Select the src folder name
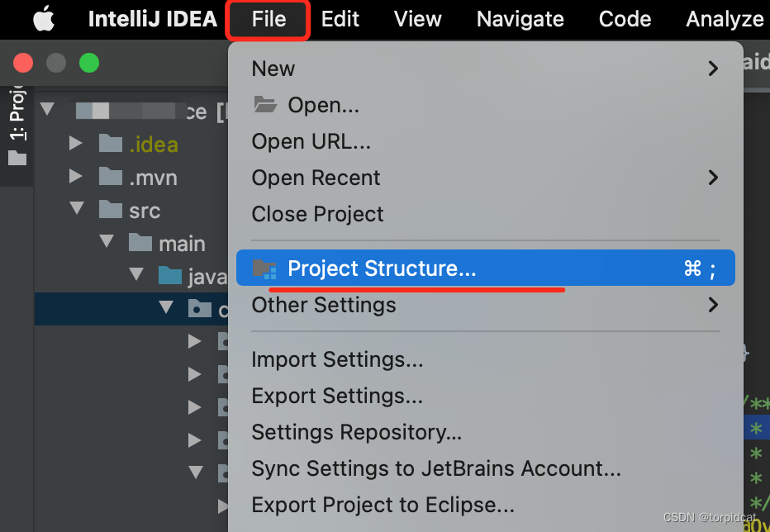Viewport: 770px width, 532px height. [x=145, y=211]
